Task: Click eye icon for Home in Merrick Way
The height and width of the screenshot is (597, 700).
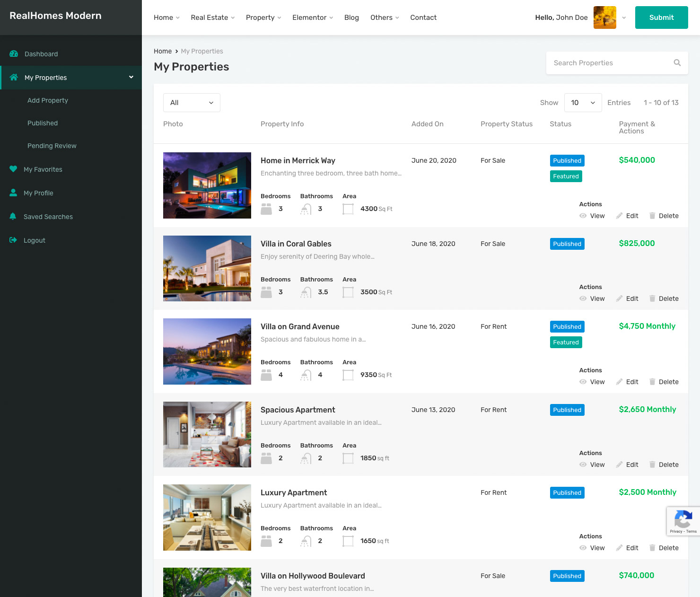Action: click(x=583, y=216)
